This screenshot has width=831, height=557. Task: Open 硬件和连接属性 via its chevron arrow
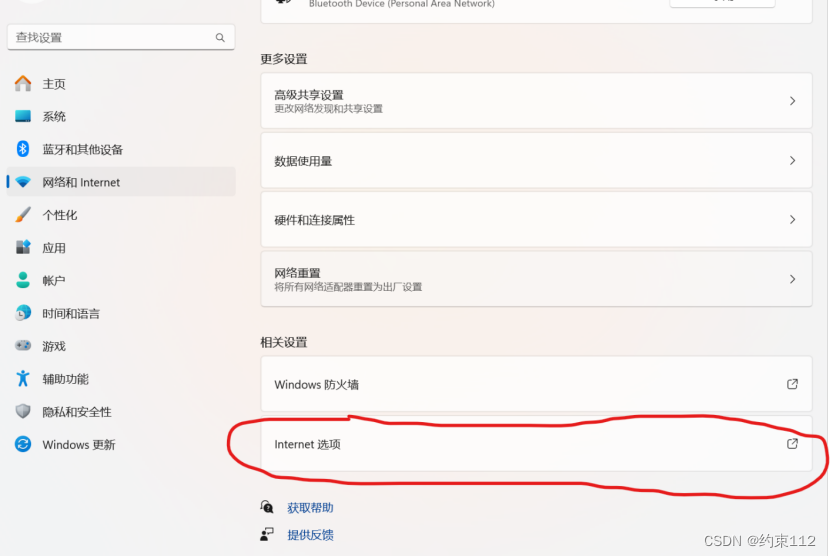pos(792,219)
